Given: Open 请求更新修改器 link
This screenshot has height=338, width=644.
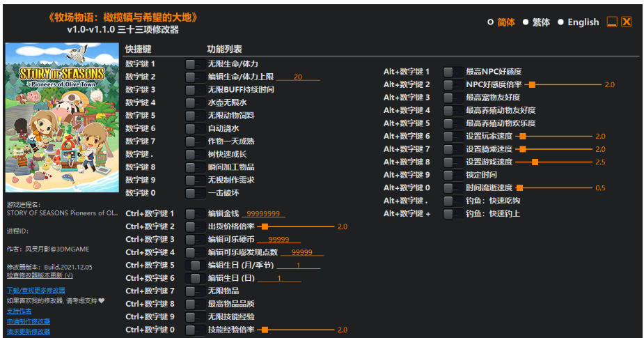Looking at the screenshot, I should [x=29, y=332].
